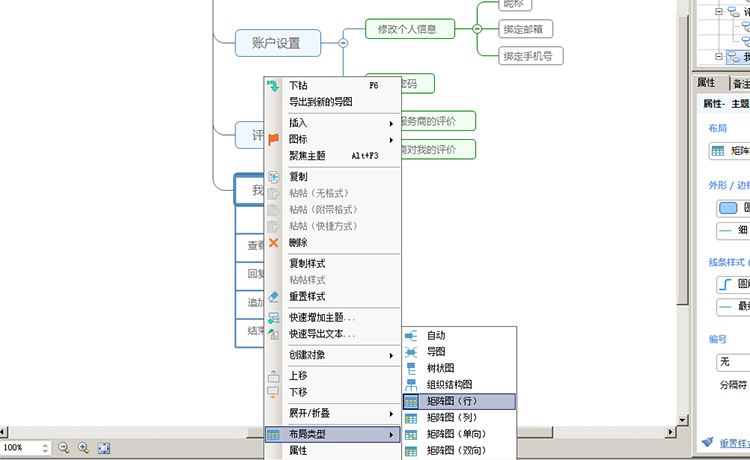Viewport: 750px width, 460px height.
Task: Click the 组织结构图 org chart icon
Action: pos(411,384)
